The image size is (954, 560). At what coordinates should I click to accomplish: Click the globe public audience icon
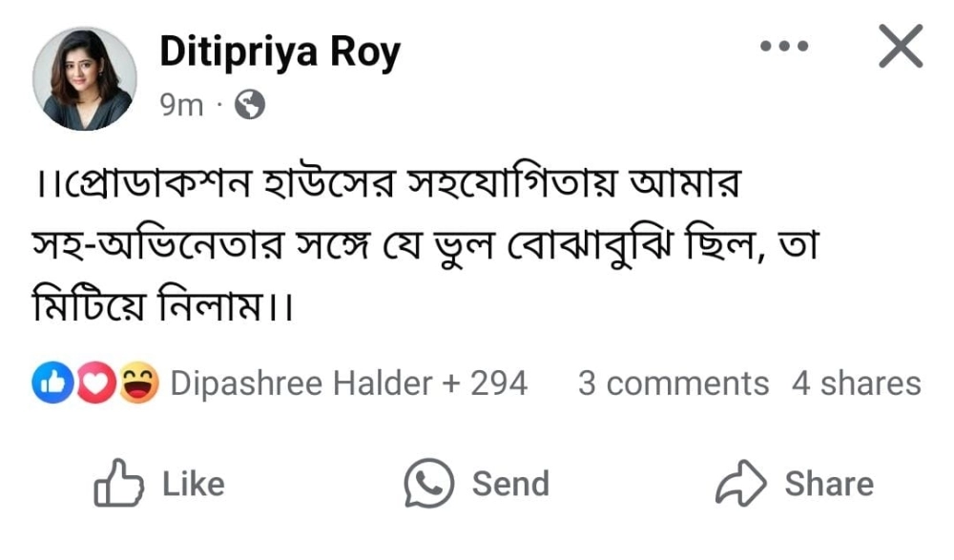250,105
